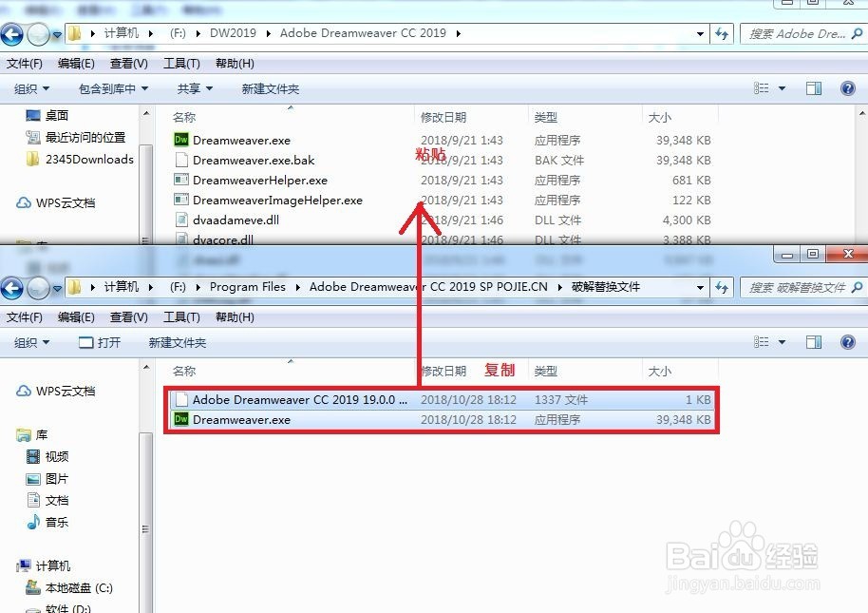Screen dimensions: 868x613
Task: Click 新建文件夹 in lower window
Action: click(x=178, y=342)
